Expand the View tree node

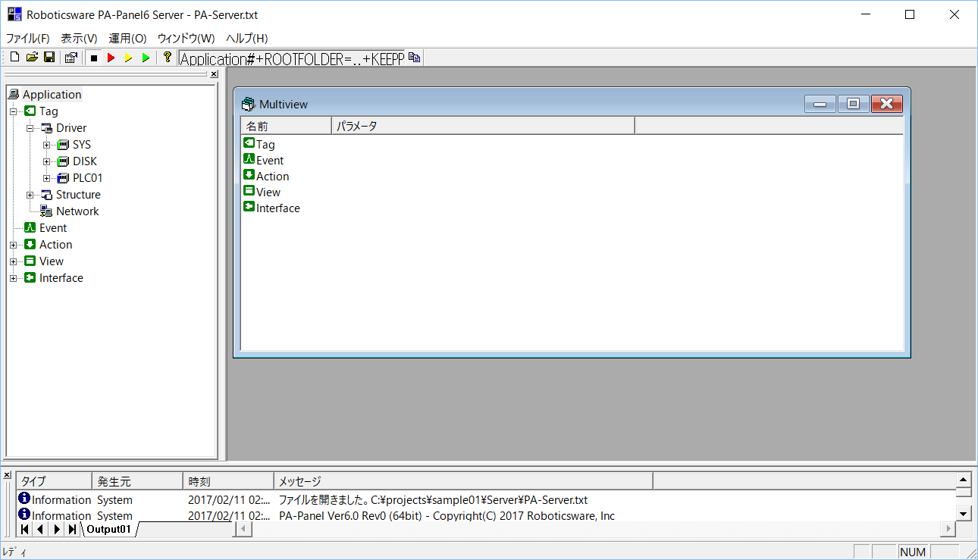coord(14,261)
